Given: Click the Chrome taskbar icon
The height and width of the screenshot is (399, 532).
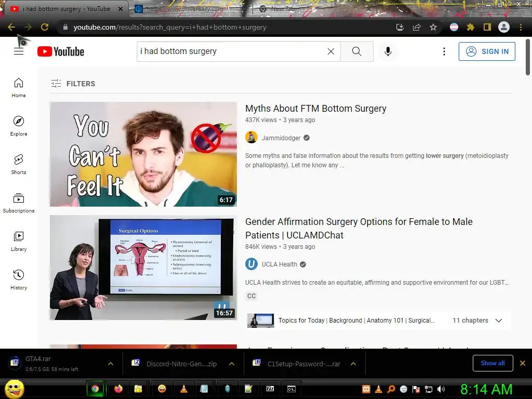Looking at the screenshot, I should [x=96, y=389].
